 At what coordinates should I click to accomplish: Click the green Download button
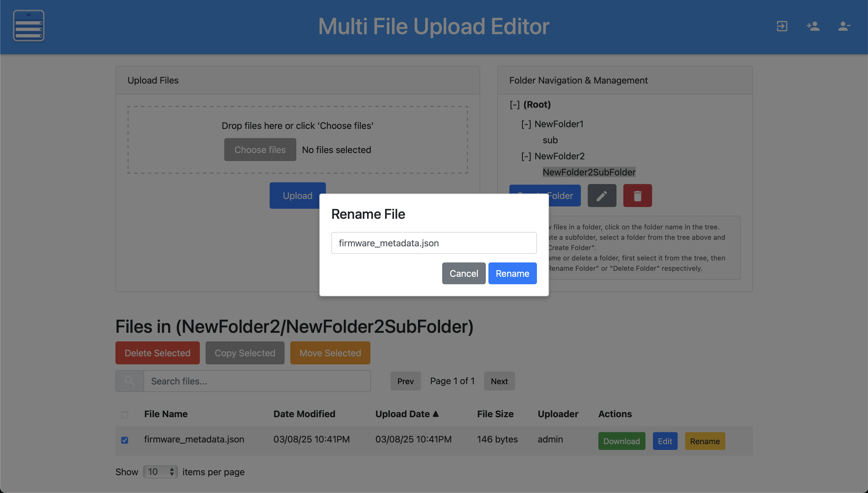point(621,441)
